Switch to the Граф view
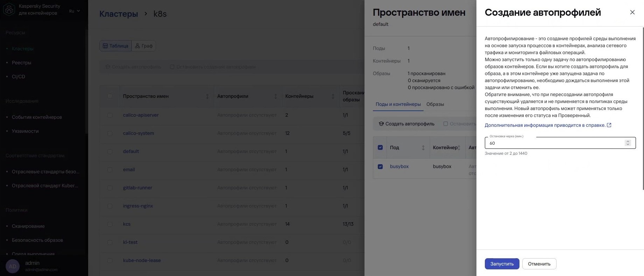The image size is (644, 276). [x=144, y=46]
